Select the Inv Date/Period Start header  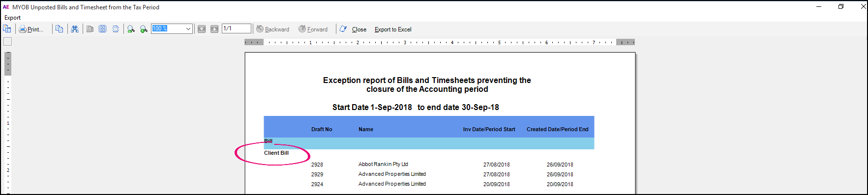point(489,129)
